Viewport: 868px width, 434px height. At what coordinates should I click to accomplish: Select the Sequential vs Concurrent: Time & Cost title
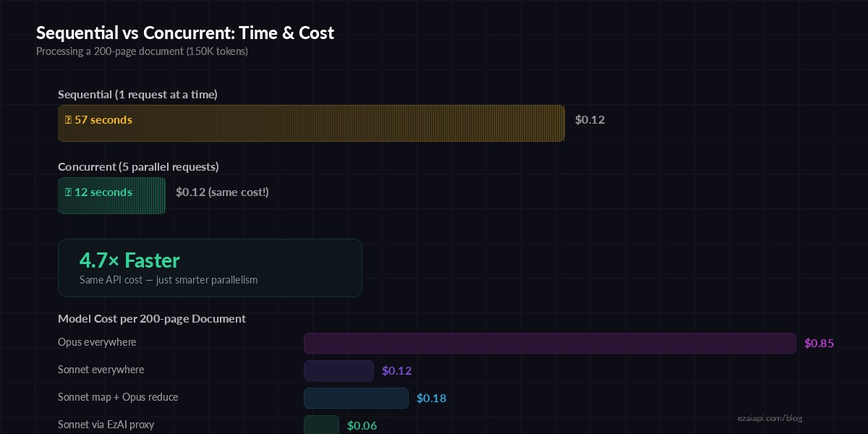point(185,33)
